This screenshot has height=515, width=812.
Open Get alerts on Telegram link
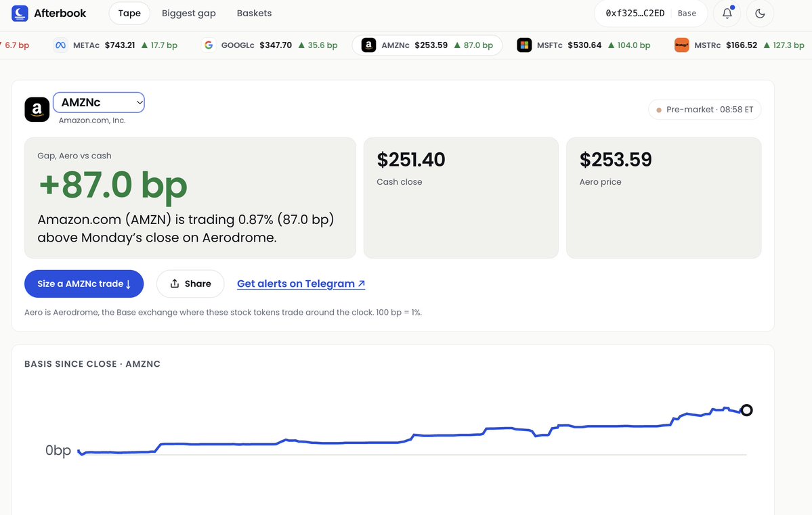tap(301, 284)
